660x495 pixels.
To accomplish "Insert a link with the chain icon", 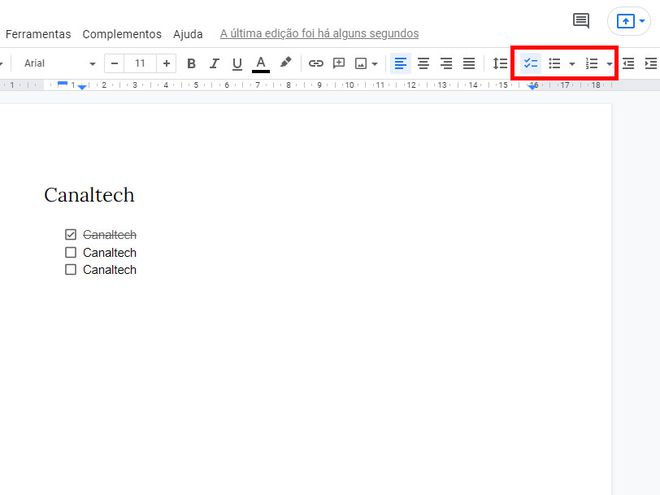I will coord(316,64).
